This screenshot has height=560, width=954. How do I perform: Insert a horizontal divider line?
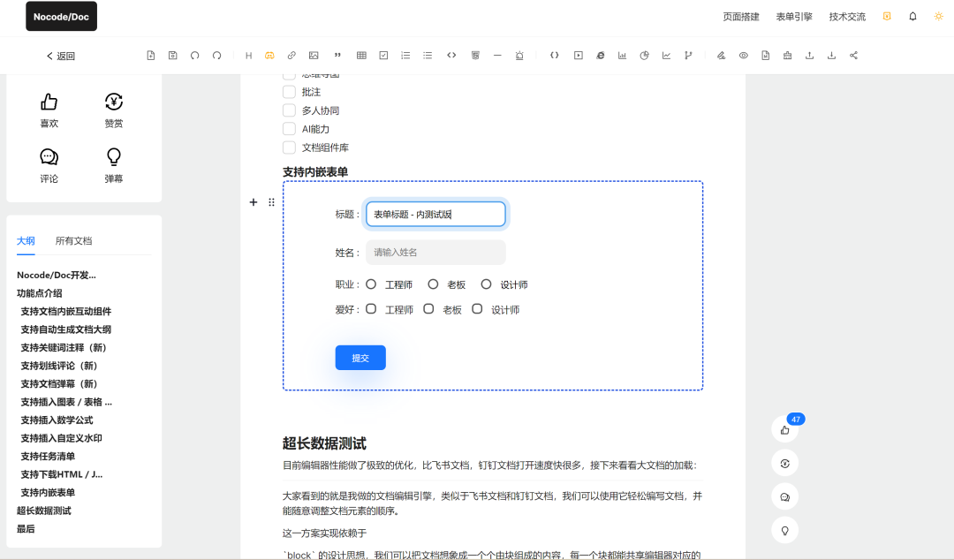click(497, 56)
